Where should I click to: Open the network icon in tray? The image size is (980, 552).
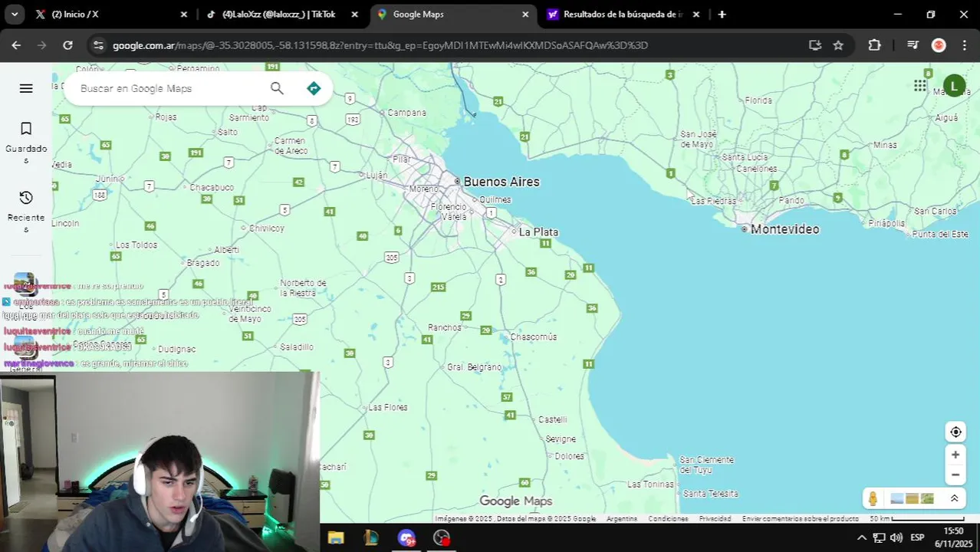(879, 537)
